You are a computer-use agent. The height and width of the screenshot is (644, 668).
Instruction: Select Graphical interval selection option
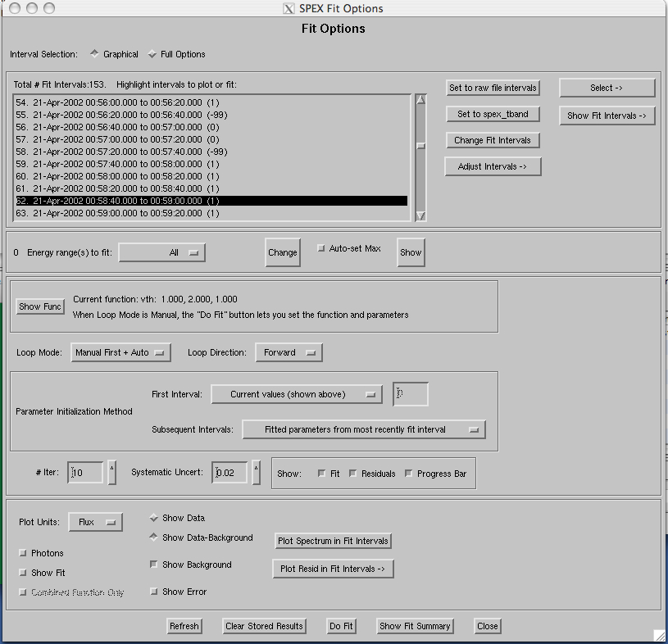[x=94, y=54]
